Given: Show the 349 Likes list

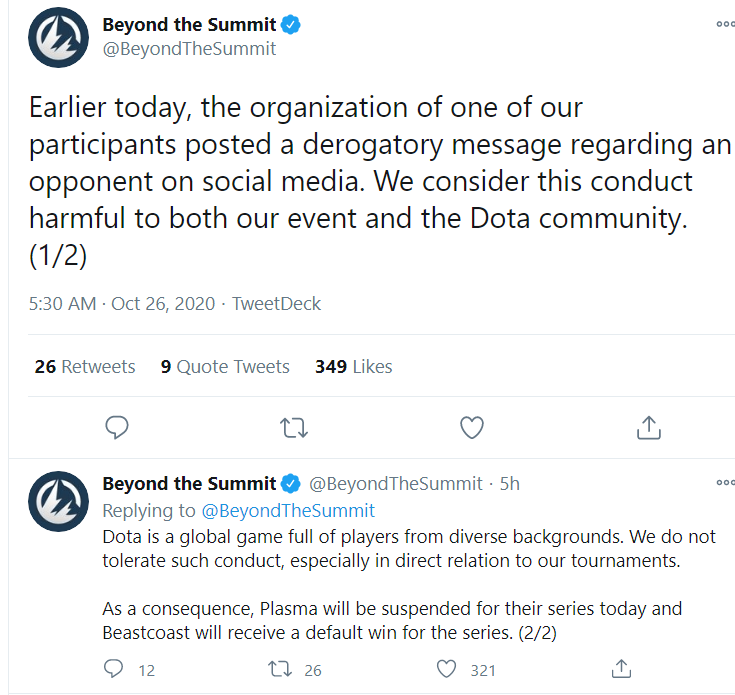Looking at the screenshot, I should point(353,367).
